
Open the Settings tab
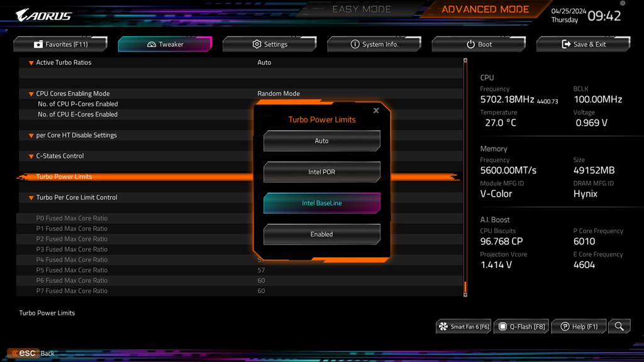pos(269,45)
